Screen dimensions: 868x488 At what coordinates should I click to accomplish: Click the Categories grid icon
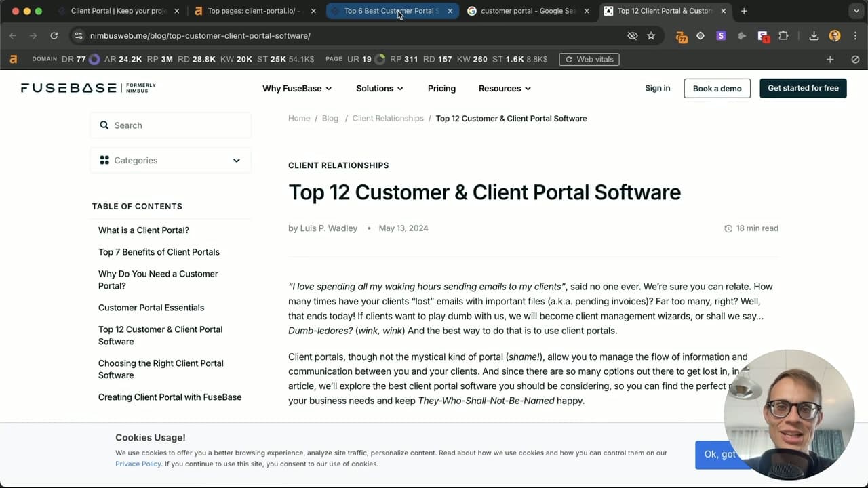(x=104, y=160)
